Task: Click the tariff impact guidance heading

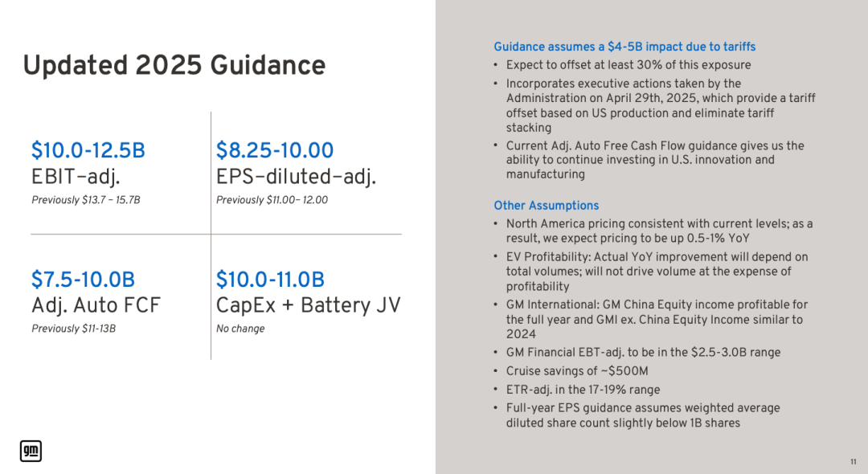Action: pyautogui.click(x=624, y=47)
